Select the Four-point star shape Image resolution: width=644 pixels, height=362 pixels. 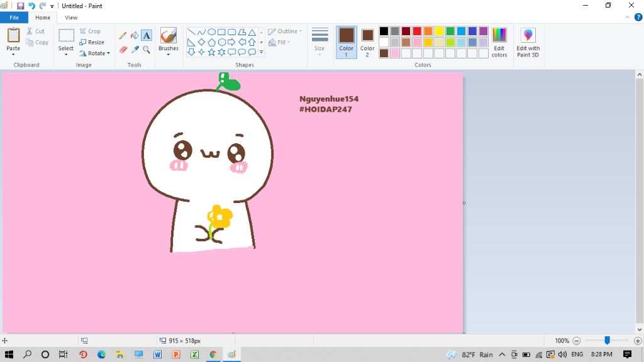pyautogui.click(x=201, y=52)
